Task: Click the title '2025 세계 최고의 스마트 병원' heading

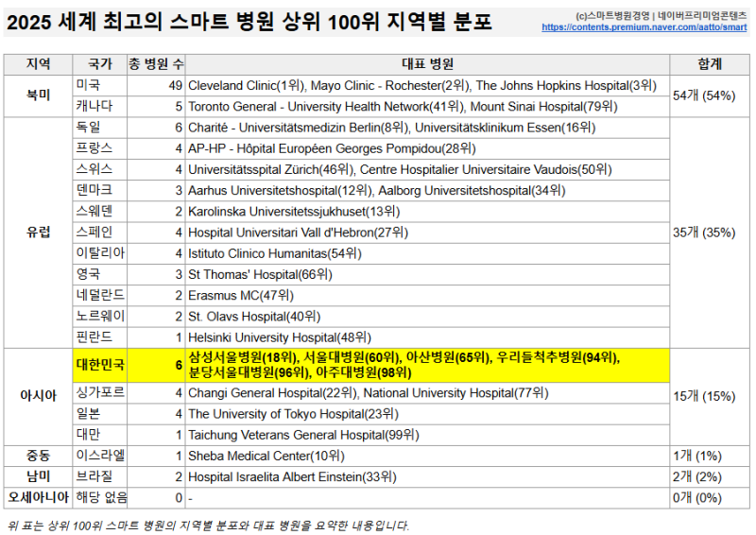Action: pyautogui.click(x=249, y=22)
